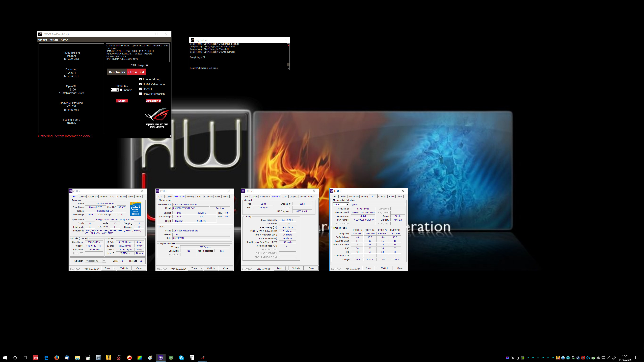Screen dimensions: 644x362
Task: Select the Stress Test mode button
Action: click(x=136, y=72)
